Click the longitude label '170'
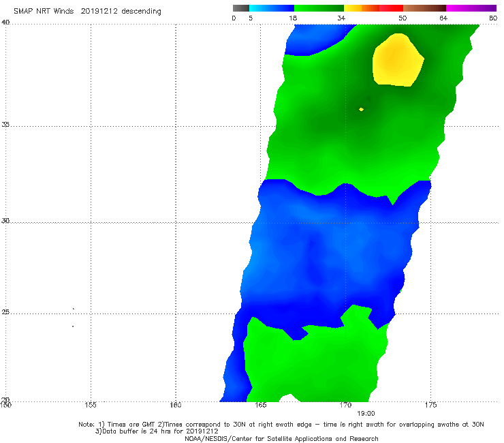Image resolution: width=504 pixels, height=443 pixels. click(345, 405)
